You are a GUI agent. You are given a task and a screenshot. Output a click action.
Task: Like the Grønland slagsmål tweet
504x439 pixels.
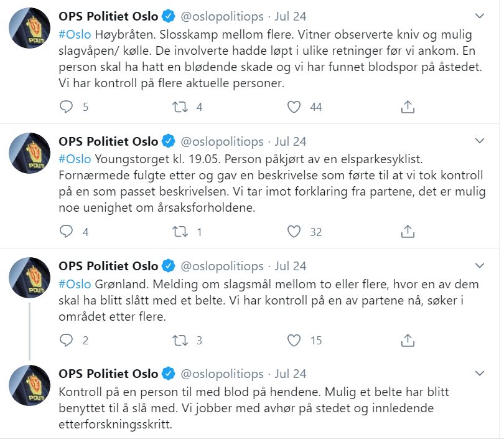coord(294,340)
